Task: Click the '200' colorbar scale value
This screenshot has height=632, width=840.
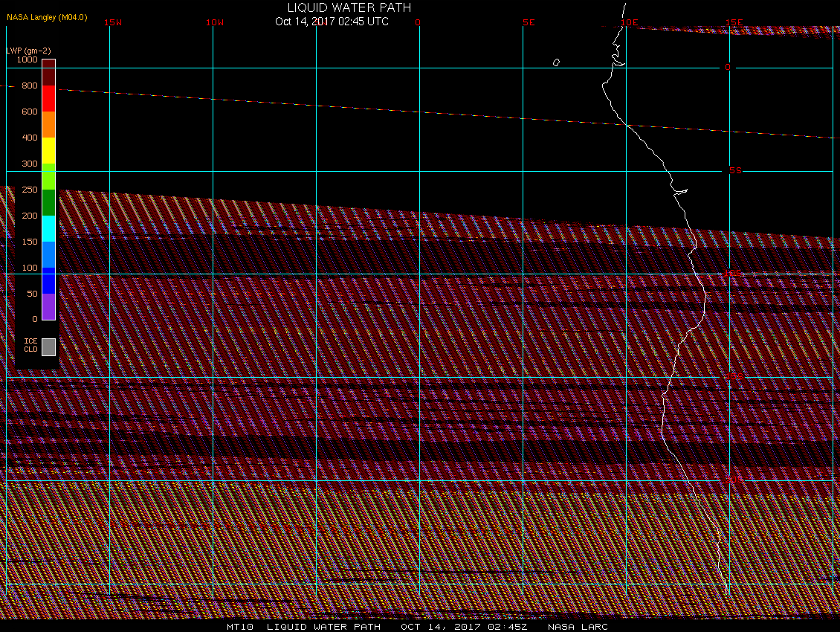Action: (30, 216)
